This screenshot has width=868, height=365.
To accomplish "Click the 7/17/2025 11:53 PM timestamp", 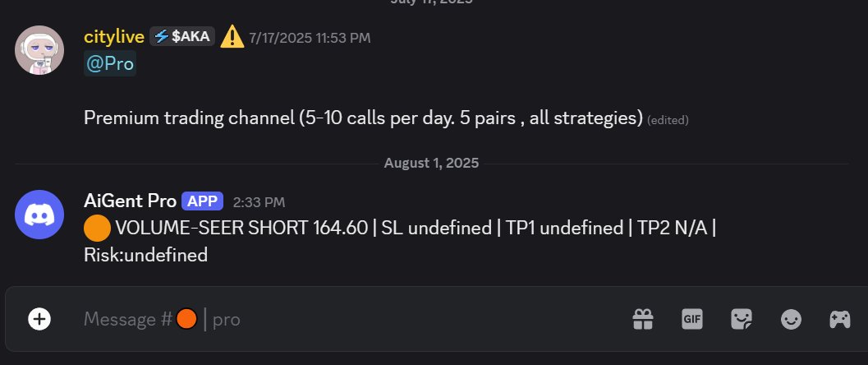I will tap(310, 38).
